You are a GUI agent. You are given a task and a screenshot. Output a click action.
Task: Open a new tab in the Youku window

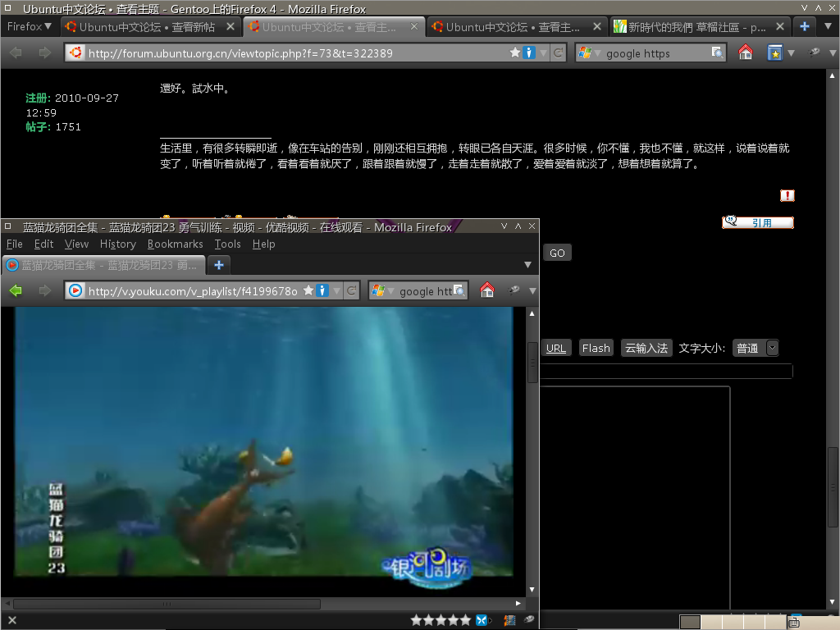(x=218, y=265)
